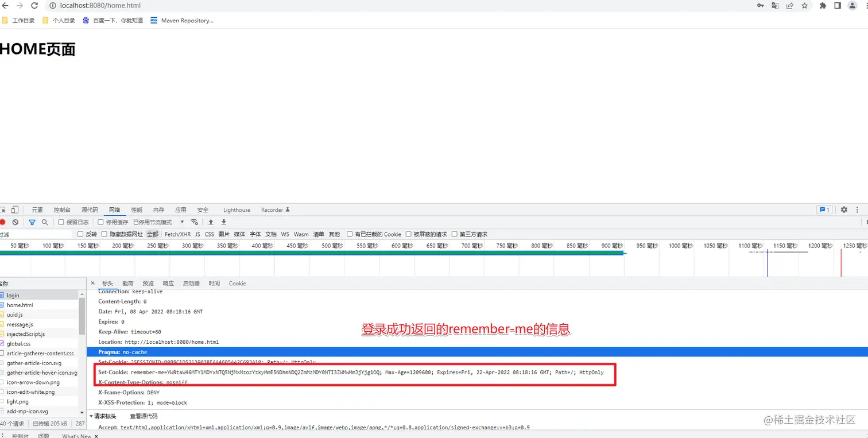The height and width of the screenshot is (438, 868).
Task: Export HAR file download arrow
Action: [224, 222]
